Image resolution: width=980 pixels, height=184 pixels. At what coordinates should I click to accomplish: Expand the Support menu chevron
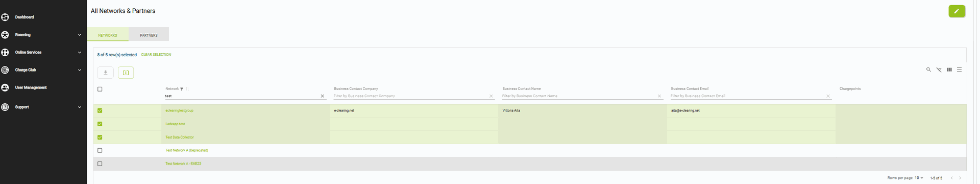79,107
